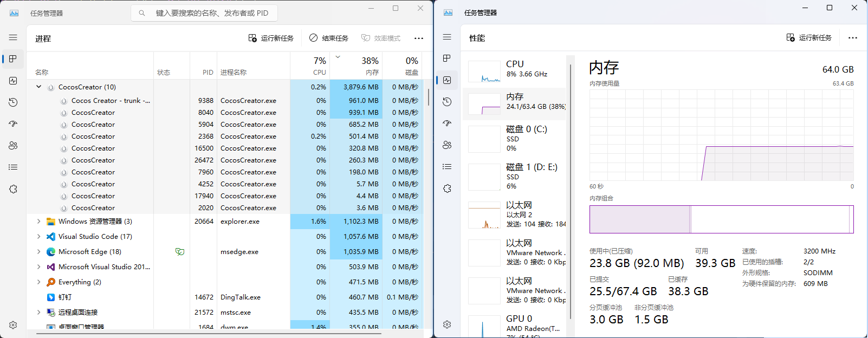Open Settings gear in right Task Manager window

pos(447,324)
